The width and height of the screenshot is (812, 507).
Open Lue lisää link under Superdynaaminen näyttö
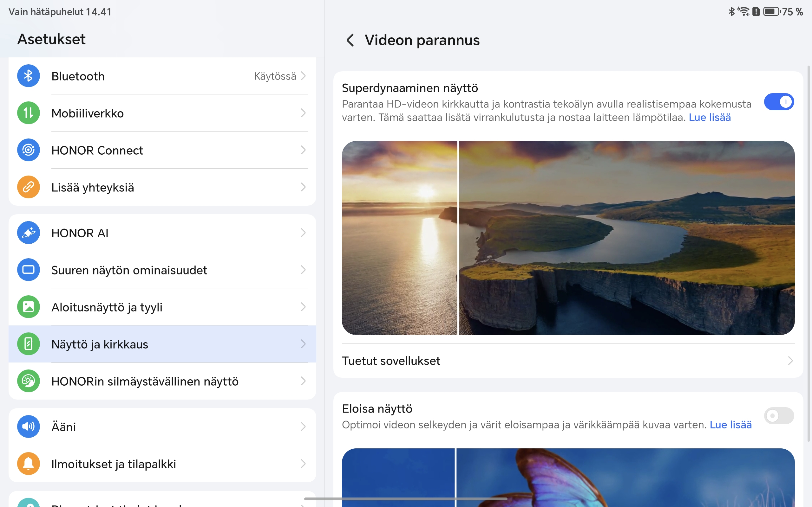[709, 117]
